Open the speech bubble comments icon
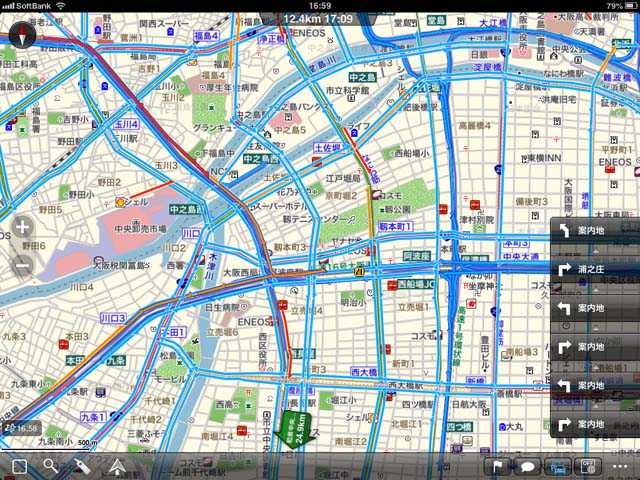The height and width of the screenshot is (480, 640). 528,467
